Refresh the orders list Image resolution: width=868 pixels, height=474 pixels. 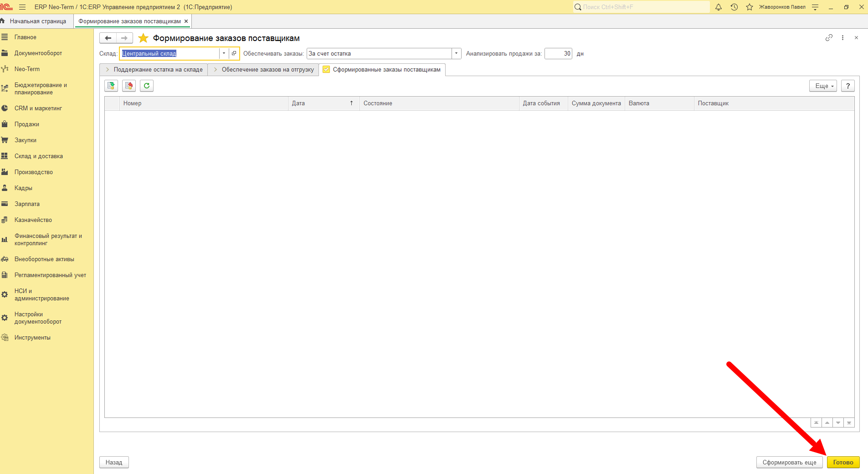[x=147, y=86]
